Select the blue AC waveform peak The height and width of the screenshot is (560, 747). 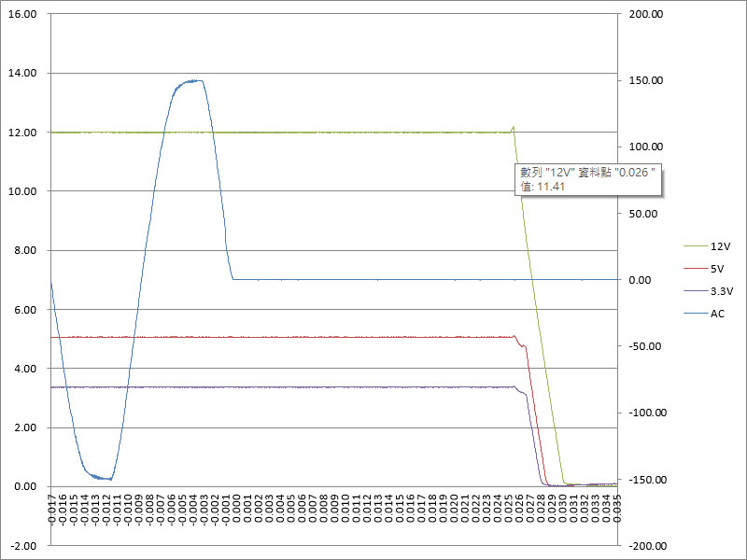point(193,81)
